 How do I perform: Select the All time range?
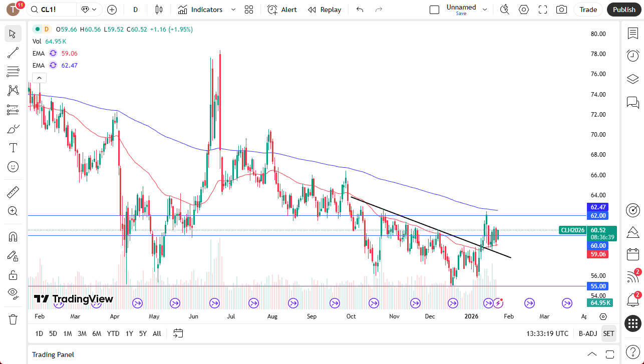pyautogui.click(x=157, y=333)
